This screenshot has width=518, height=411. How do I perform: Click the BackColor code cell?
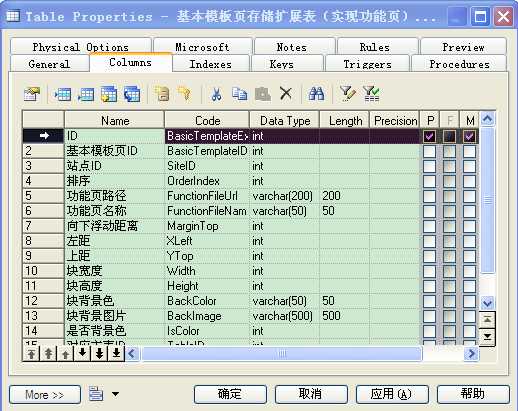[x=207, y=301]
